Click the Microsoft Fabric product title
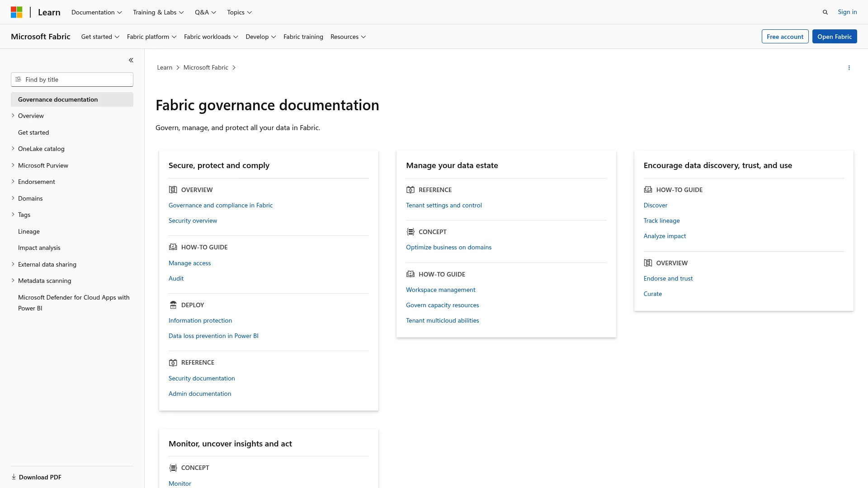 [41, 37]
